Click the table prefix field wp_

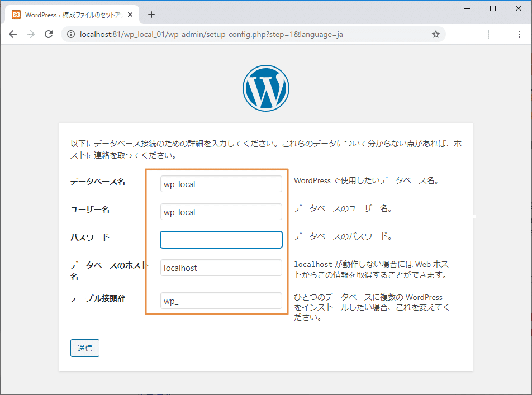pyautogui.click(x=221, y=301)
